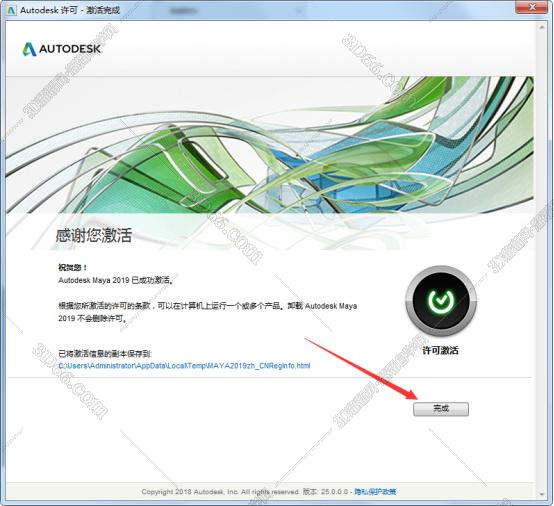Image resolution: width=554 pixels, height=506 pixels.
Task: Close the Autodesk 许可 window
Action: point(532,7)
